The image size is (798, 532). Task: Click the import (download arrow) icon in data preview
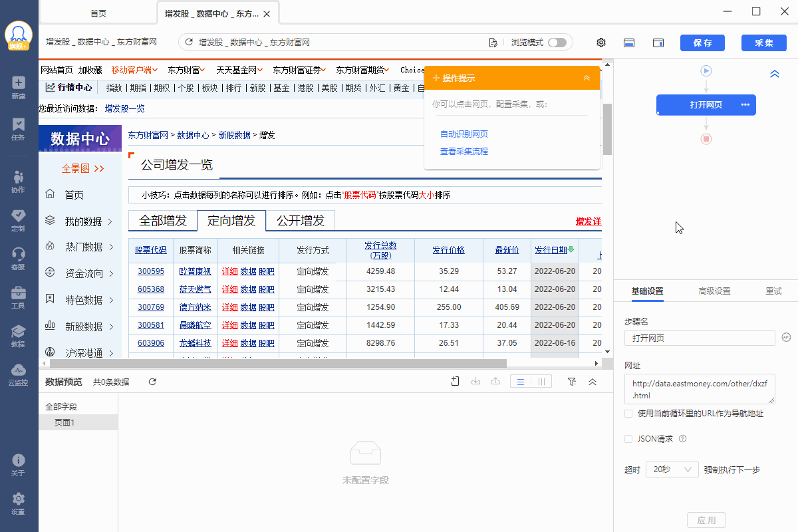pyautogui.click(x=475, y=381)
